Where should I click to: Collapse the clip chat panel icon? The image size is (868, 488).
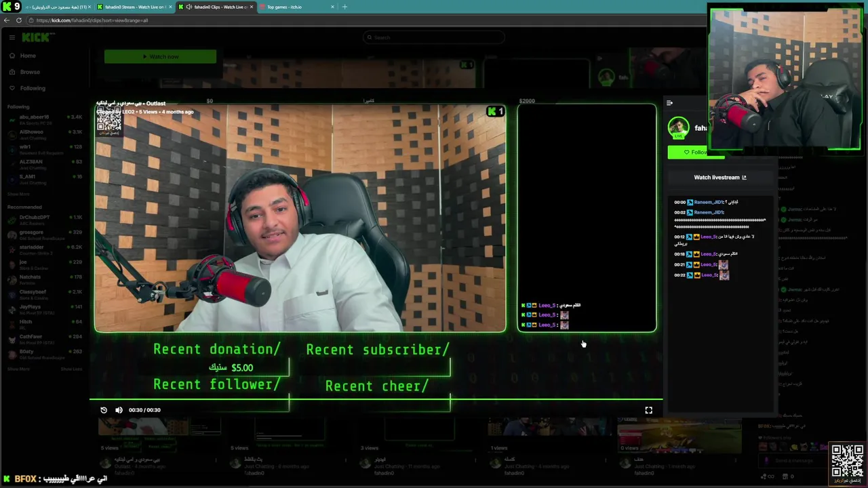click(669, 103)
